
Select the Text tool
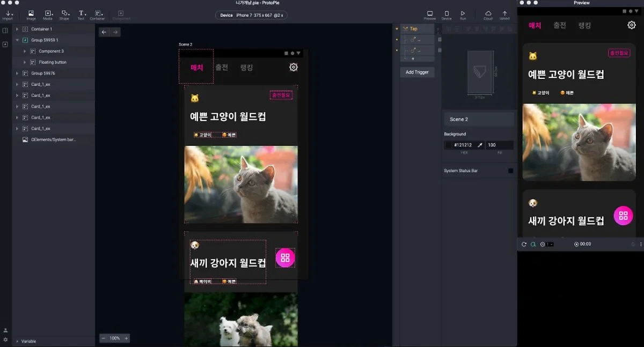pos(81,14)
